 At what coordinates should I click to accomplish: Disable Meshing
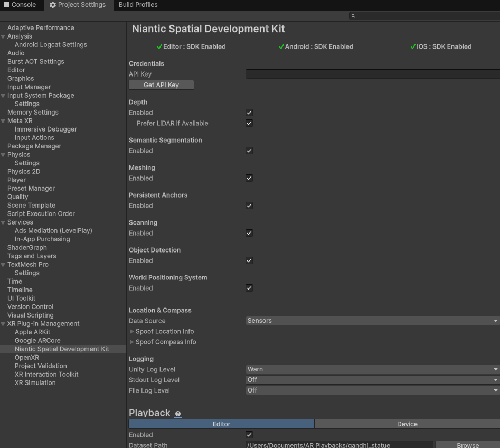(249, 178)
